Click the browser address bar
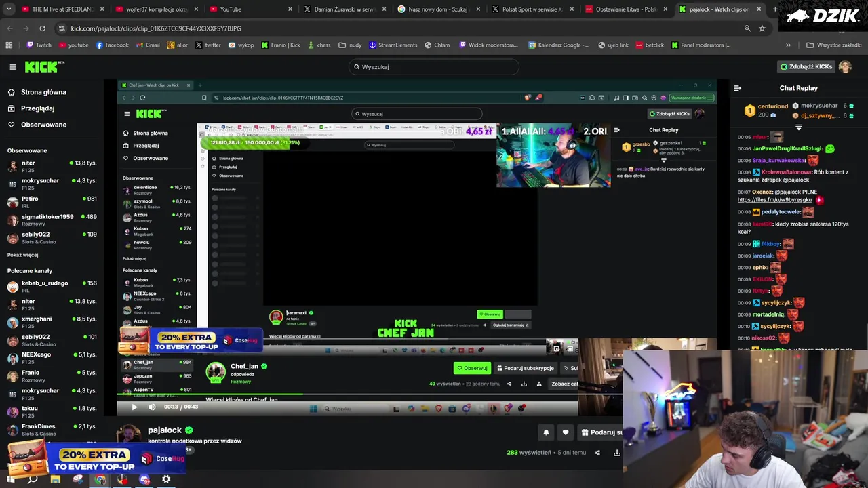 pyautogui.click(x=400, y=28)
